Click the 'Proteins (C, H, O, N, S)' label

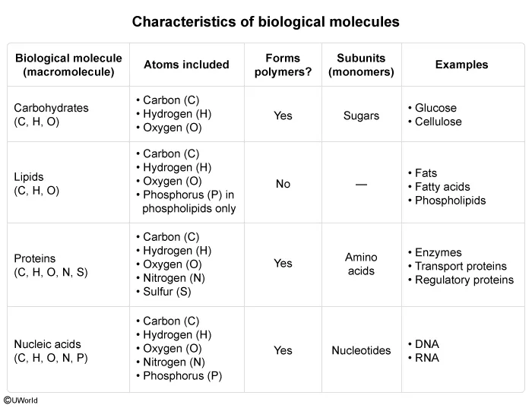click(51, 265)
